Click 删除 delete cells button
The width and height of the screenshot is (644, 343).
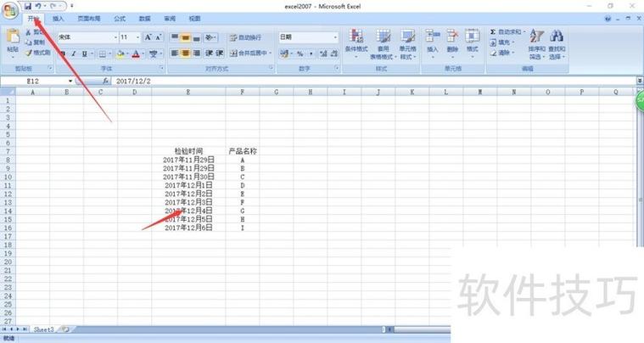click(x=452, y=44)
